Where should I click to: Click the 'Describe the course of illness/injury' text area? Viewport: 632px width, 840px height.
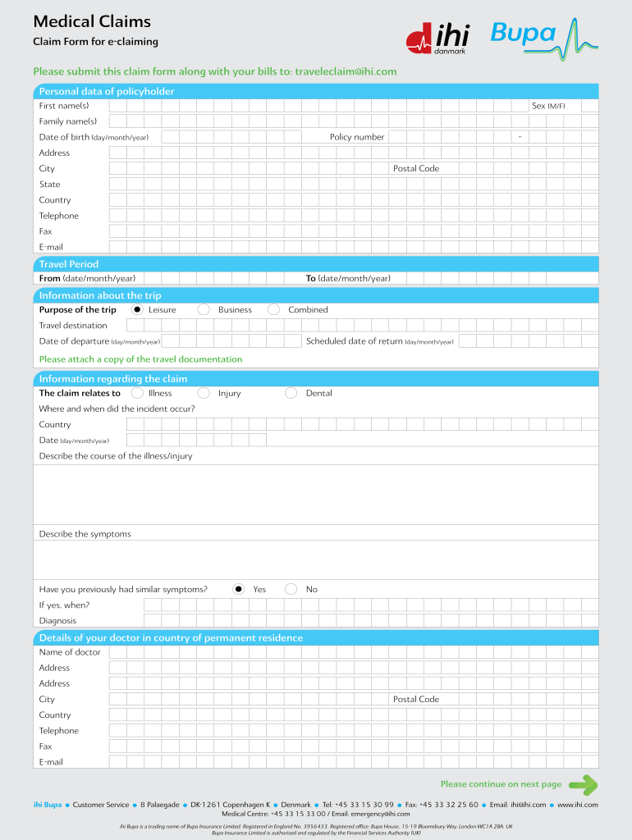coord(316,495)
